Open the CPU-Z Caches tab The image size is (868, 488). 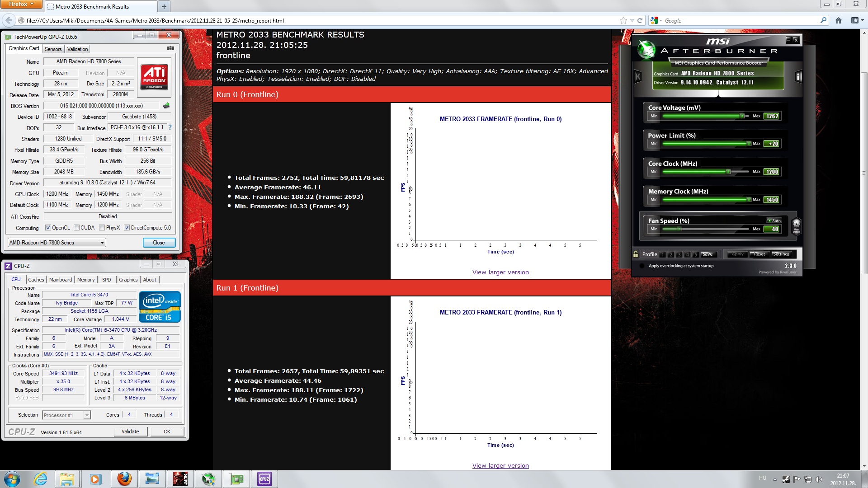point(36,280)
